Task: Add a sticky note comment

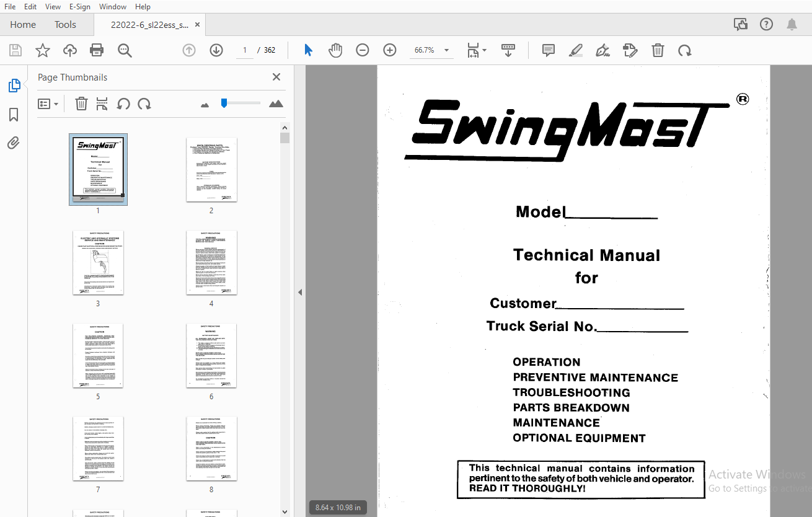Action: tap(549, 50)
